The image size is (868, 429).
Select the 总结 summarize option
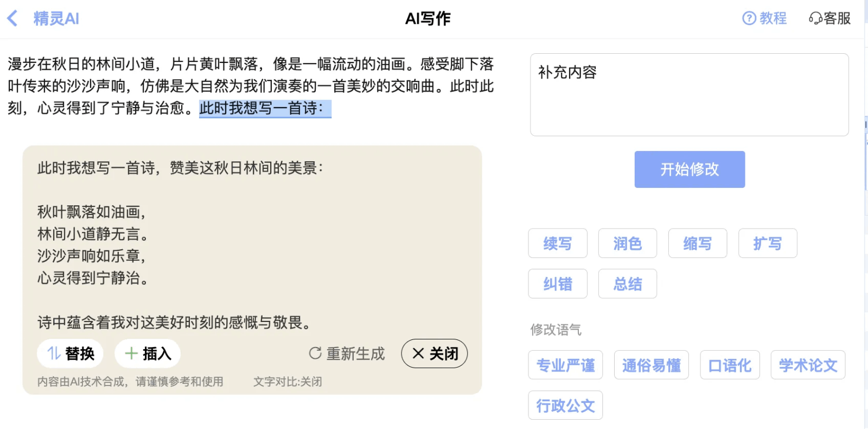coord(628,283)
